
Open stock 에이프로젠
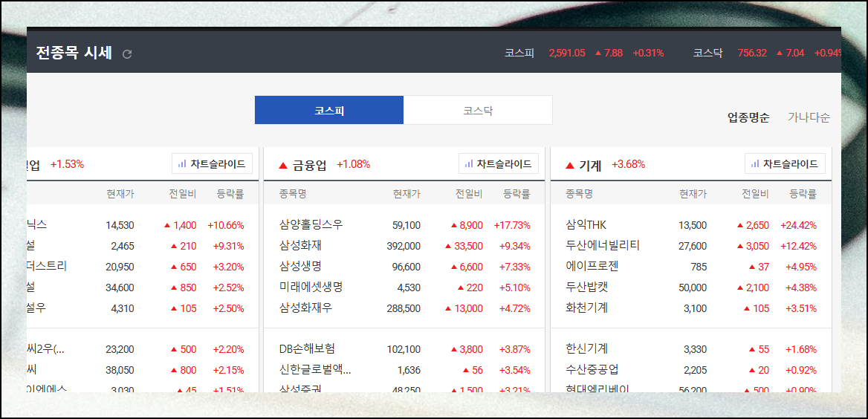point(592,267)
